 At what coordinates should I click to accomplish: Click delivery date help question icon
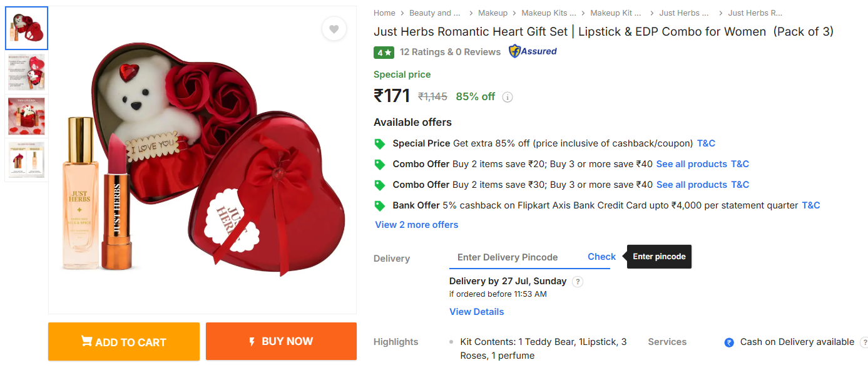[578, 282]
